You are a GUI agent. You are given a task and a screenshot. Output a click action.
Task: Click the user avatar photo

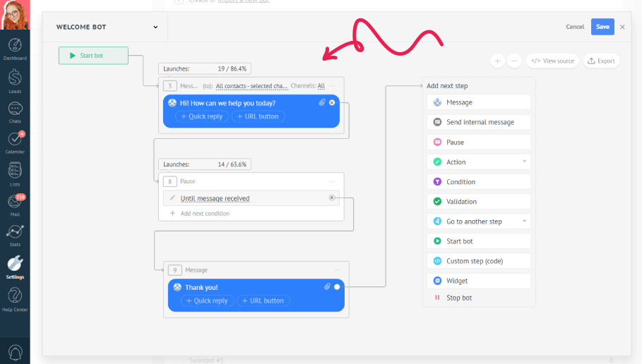point(15,15)
